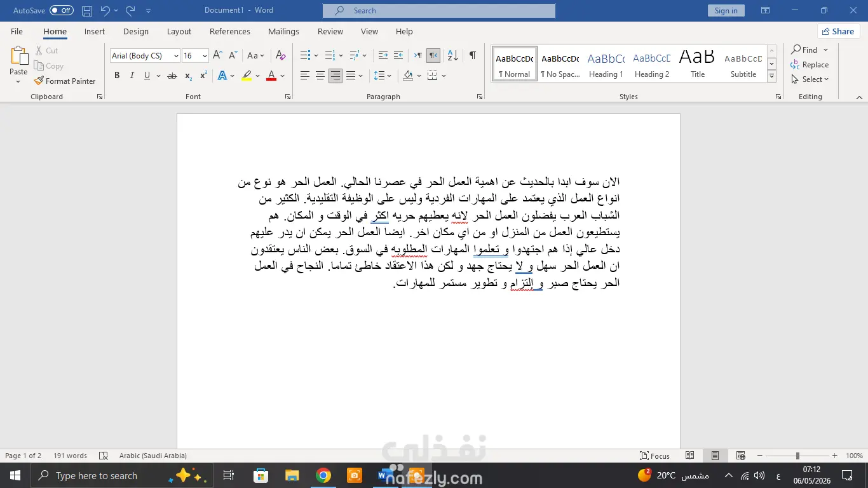This screenshot has height=488, width=868.
Task: Undo the last action
Action: 105,11
